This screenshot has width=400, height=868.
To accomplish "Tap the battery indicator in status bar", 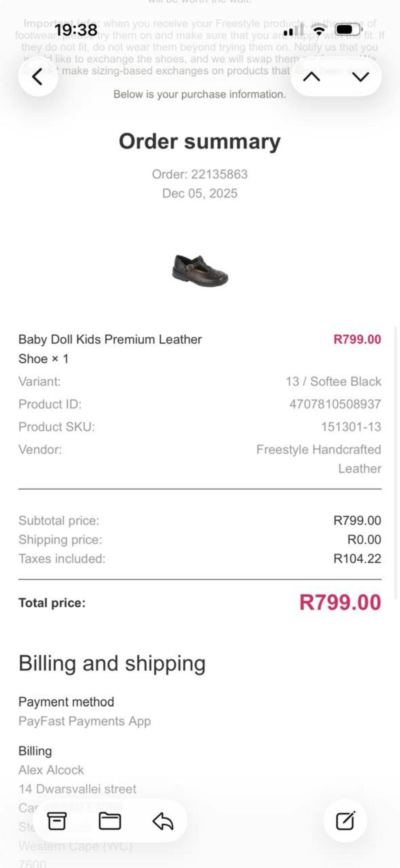I will tap(348, 30).
